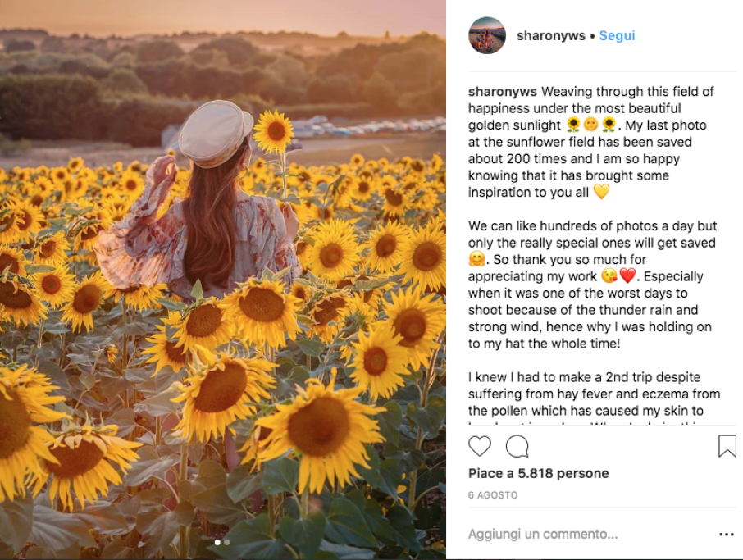Save the post with the bookmark icon
Viewport: 743px width, 560px height.
[727, 446]
